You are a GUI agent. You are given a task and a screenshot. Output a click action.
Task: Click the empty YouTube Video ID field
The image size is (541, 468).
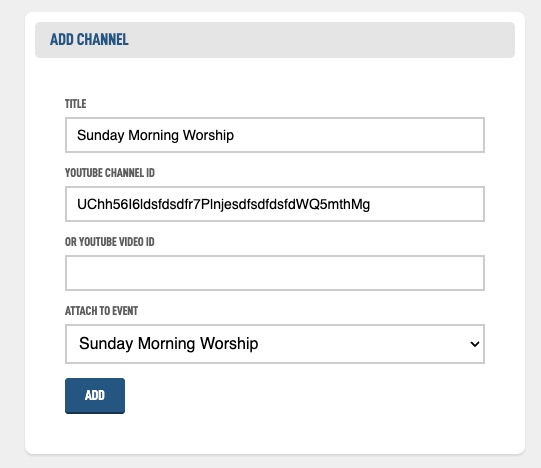pos(275,273)
